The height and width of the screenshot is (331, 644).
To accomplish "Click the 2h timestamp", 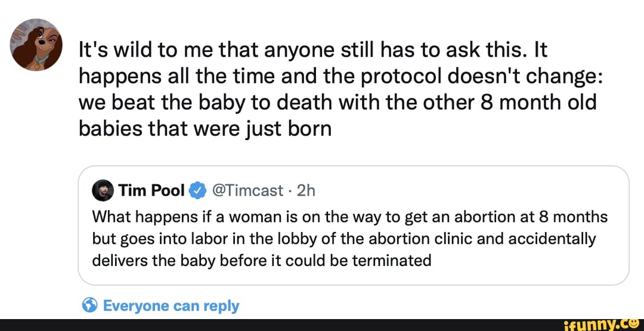I will (x=305, y=191).
